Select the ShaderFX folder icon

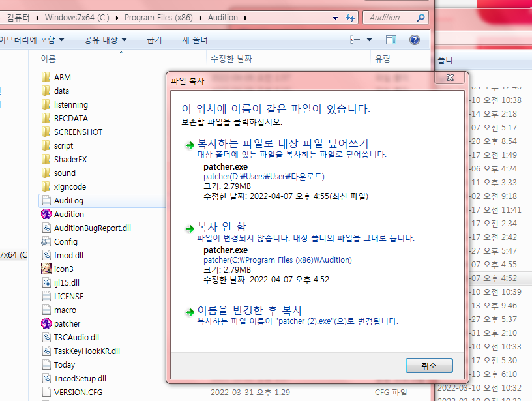[x=46, y=160]
